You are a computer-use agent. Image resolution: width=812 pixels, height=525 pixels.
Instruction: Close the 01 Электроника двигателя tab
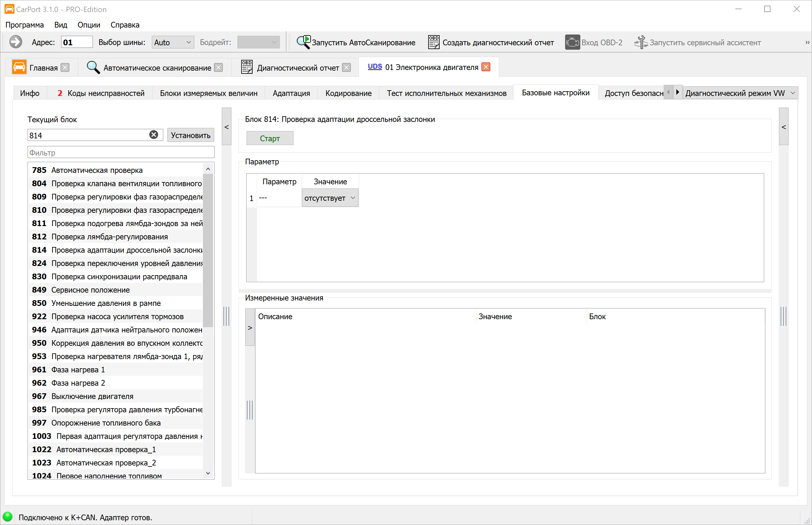click(486, 67)
